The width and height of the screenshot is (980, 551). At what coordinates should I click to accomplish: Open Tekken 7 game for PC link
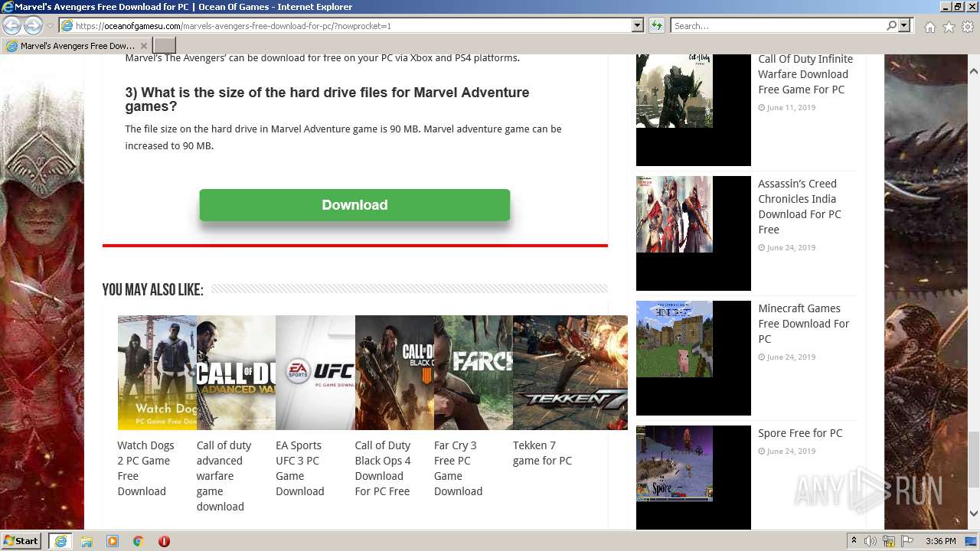coord(542,453)
